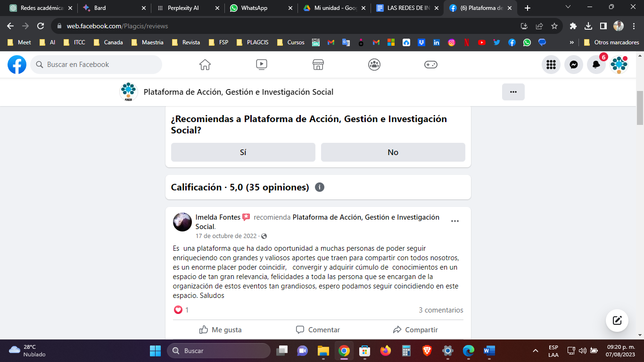Viewport: 644px width, 362px height.
Task: Switch to Mi unidad Google Drive tab
Action: point(335,8)
